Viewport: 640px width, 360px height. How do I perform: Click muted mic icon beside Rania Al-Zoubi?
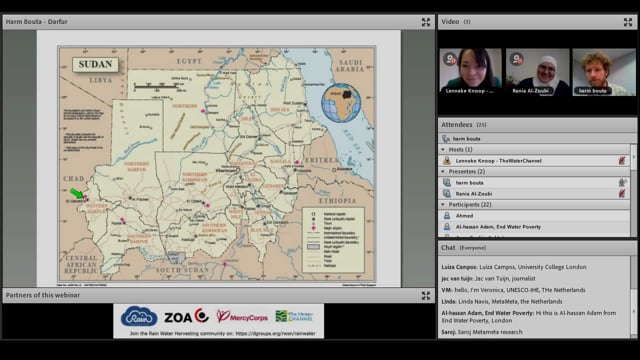(622, 194)
